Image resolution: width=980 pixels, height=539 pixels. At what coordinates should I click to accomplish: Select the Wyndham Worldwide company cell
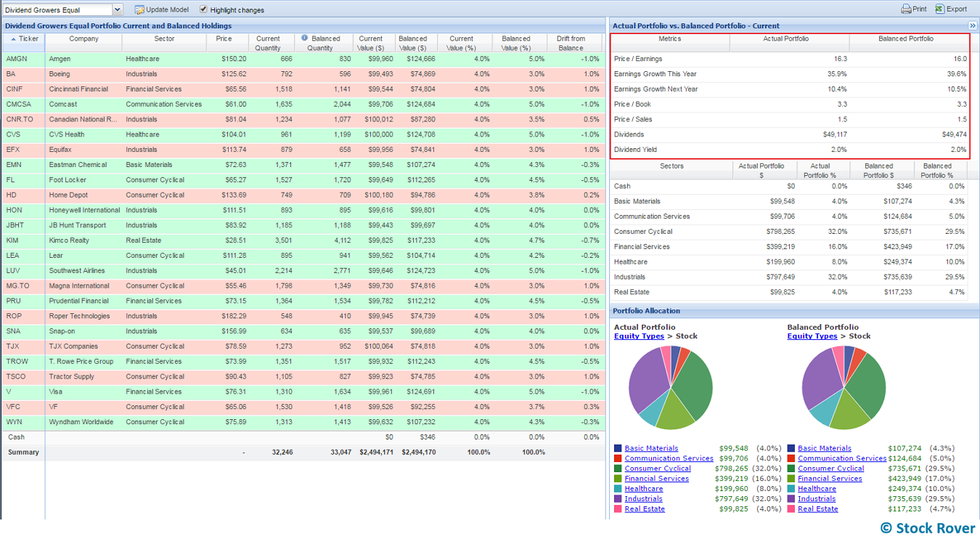[83, 422]
